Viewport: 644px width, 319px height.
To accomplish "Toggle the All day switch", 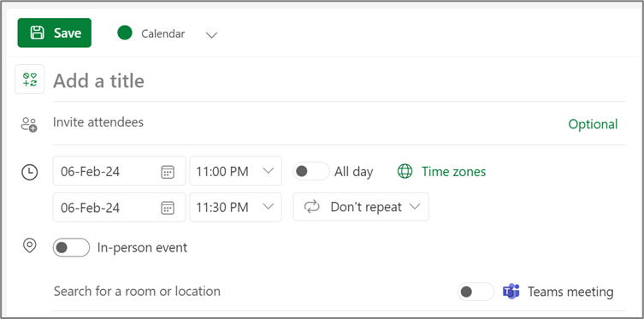I will (311, 171).
